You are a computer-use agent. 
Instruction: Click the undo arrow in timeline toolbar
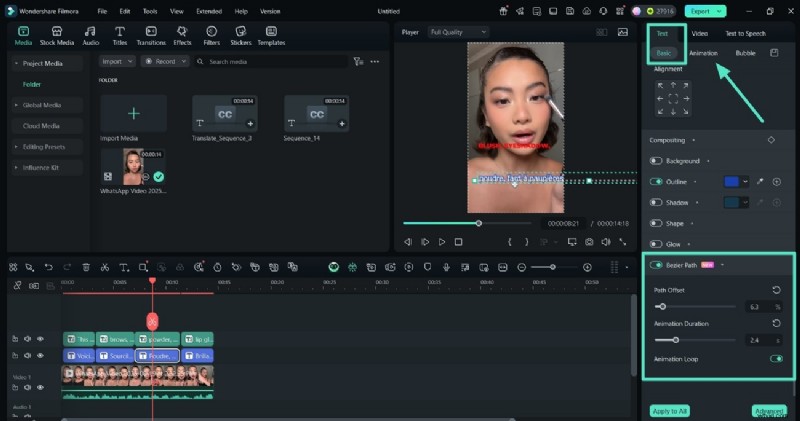(x=48, y=268)
